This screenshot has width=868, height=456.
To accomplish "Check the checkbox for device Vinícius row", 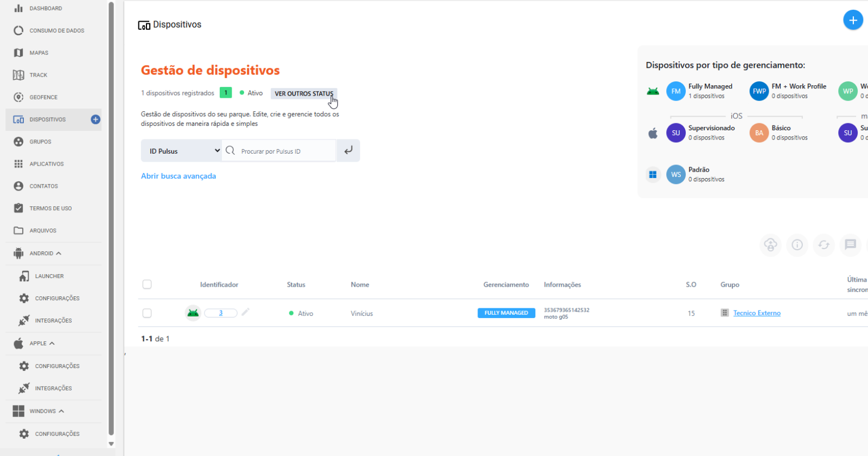I will [147, 313].
